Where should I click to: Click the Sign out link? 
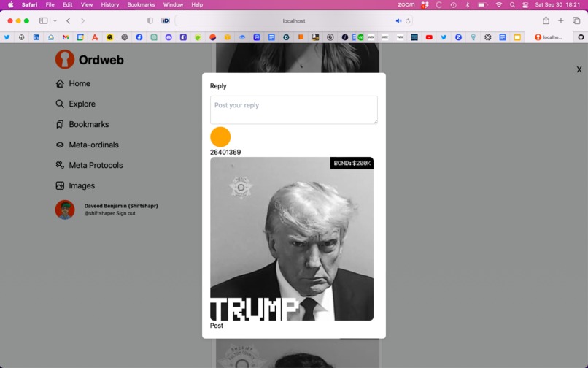(125, 213)
